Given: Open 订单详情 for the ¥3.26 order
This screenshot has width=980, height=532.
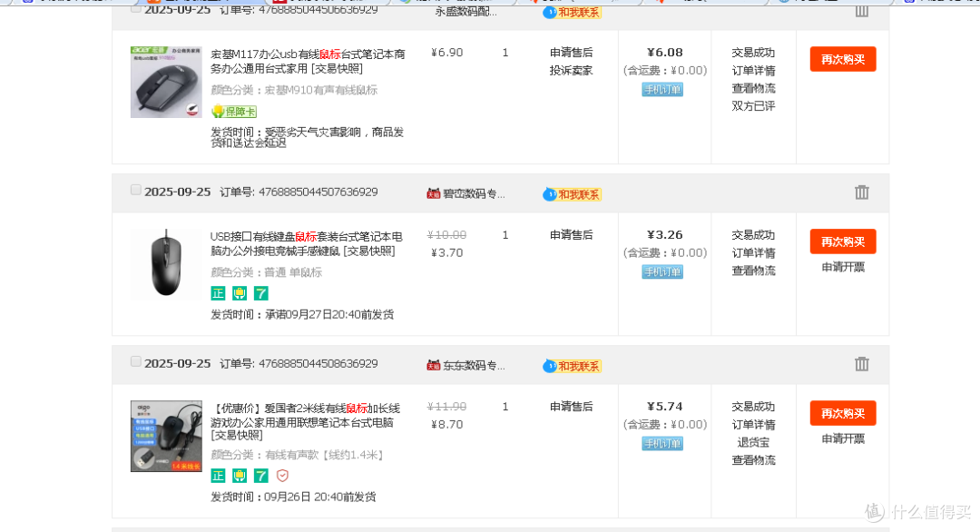Looking at the screenshot, I should pos(753,253).
